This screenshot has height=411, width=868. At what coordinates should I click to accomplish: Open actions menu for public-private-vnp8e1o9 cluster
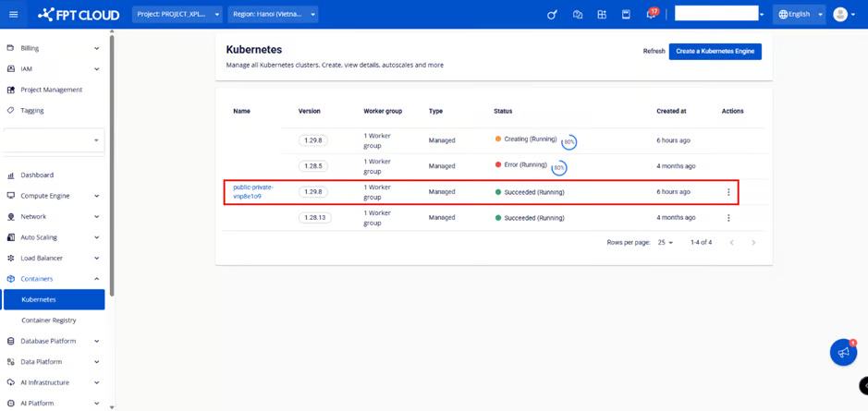(x=728, y=192)
